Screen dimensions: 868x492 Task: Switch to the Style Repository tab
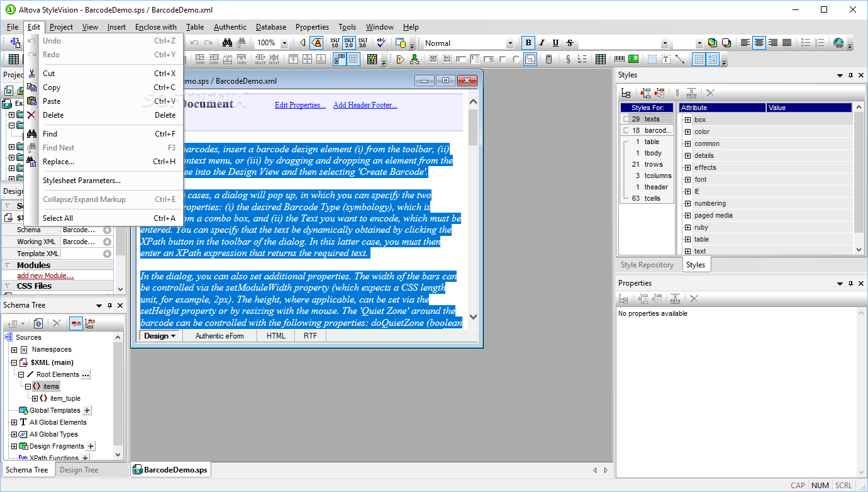point(647,265)
